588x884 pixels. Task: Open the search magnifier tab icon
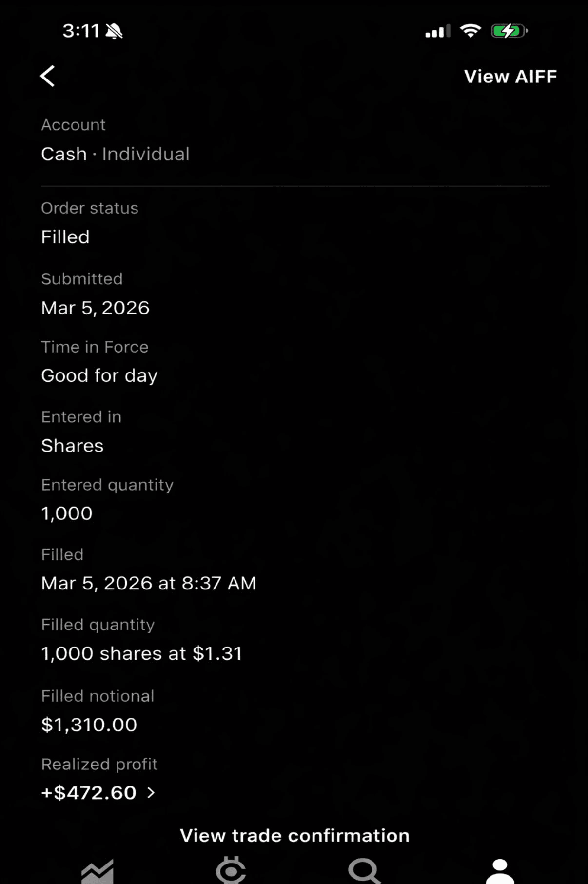pos(364,871)
